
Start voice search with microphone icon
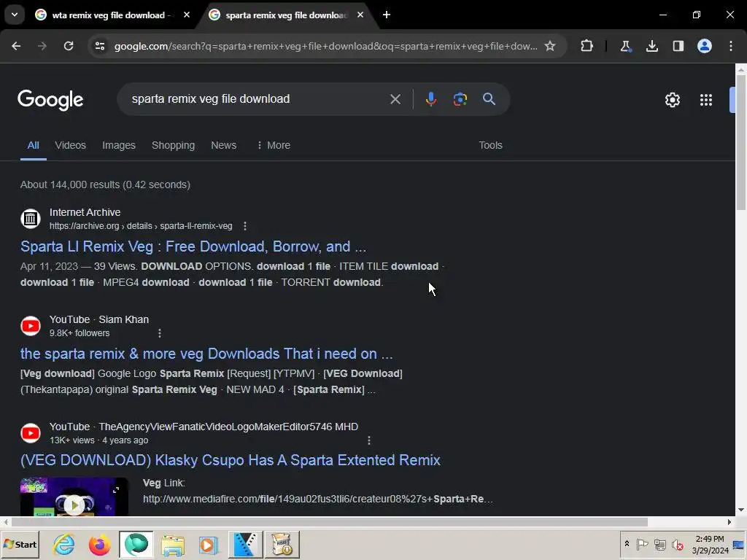[430, 99]
